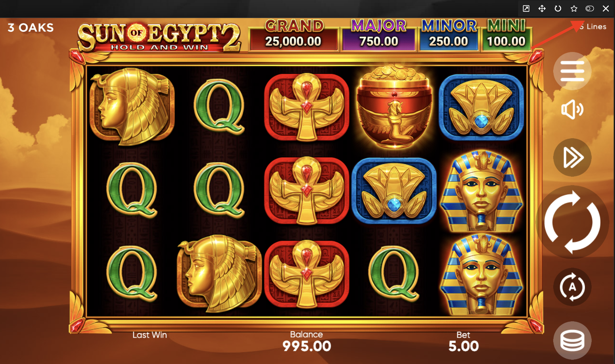Click the move/fullscreen arrows icon
615x364 pixels.
(542, 8)
